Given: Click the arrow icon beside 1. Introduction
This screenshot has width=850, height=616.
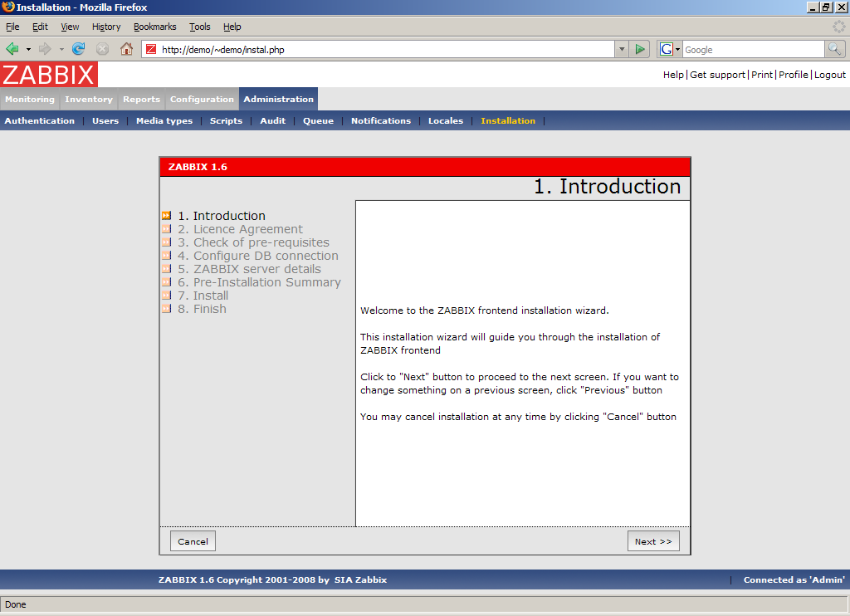Looking at the screenshot, I should tap(166, 216).
